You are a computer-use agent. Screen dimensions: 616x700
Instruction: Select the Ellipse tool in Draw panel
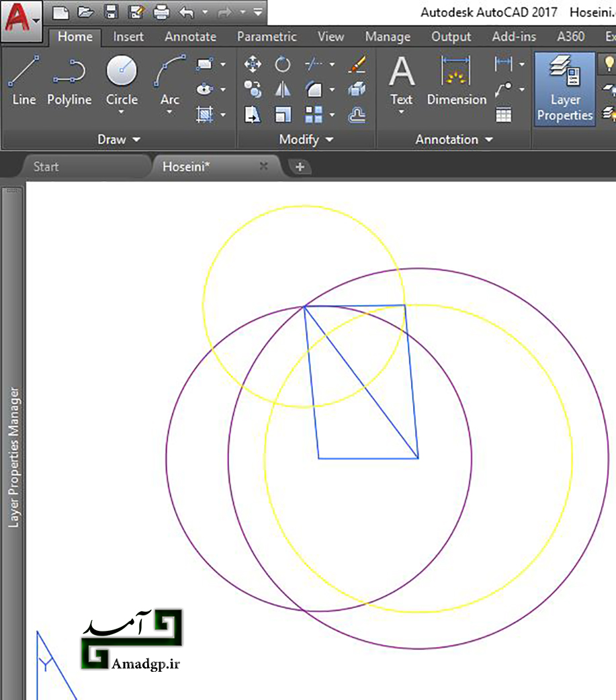coord(204,89)
